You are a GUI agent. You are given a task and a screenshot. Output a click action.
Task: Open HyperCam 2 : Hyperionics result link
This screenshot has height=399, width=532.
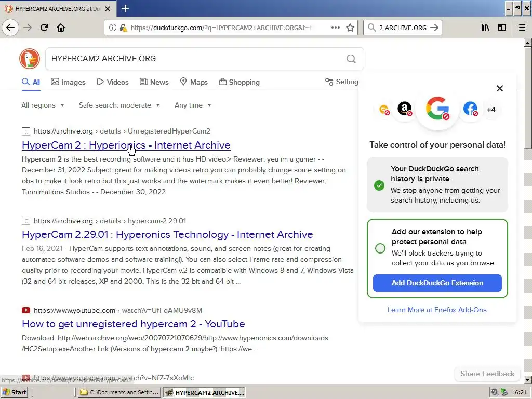coord(126,145)
